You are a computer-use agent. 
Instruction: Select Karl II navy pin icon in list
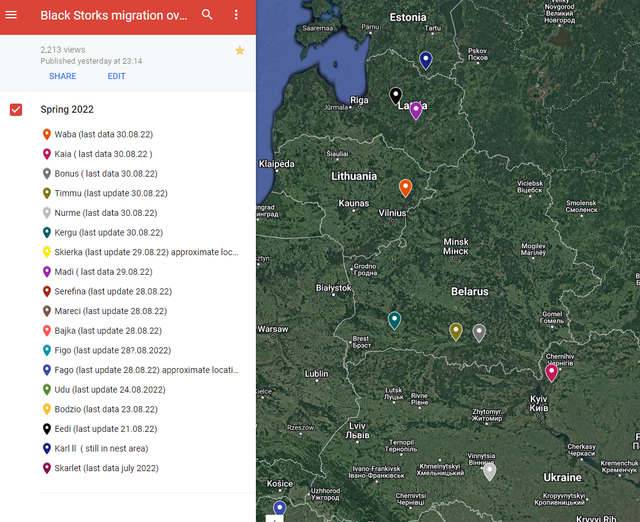tap(47, 448)
